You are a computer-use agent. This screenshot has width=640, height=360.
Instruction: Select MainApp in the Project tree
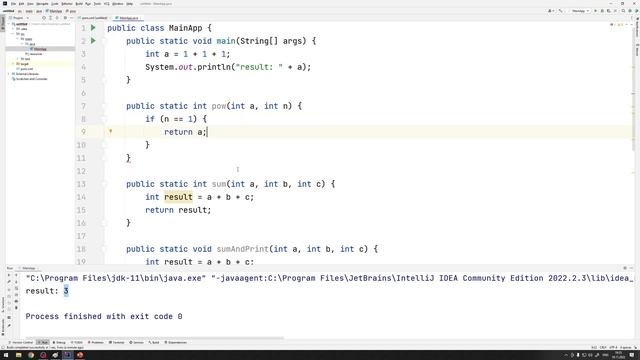coord(40,49)
